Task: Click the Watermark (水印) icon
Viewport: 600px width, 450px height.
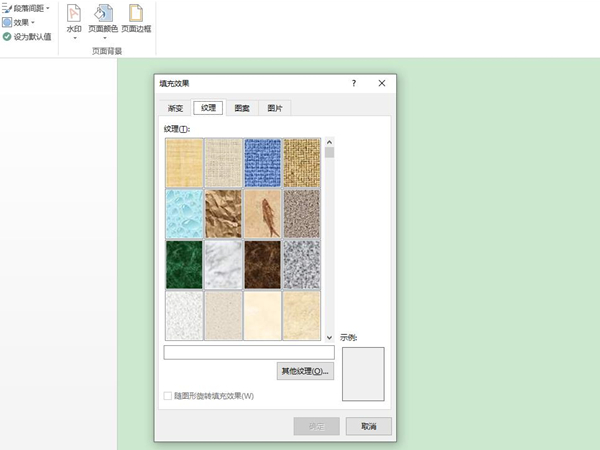Action: click(x=73, y=14)
